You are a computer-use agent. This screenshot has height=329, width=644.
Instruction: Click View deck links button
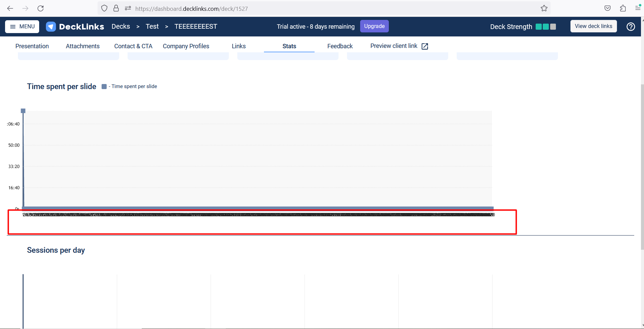tap(593, 26)
